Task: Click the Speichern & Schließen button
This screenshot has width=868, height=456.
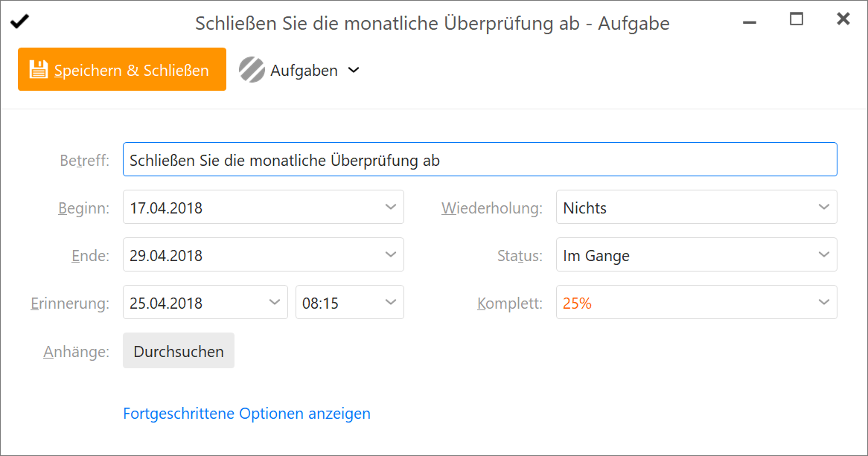Action: click(x=122, y=69)
